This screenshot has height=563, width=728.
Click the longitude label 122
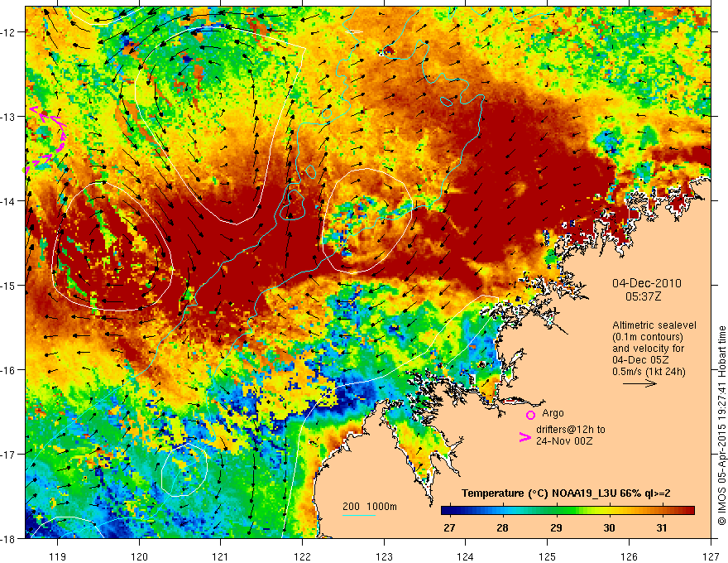[302, 556]
